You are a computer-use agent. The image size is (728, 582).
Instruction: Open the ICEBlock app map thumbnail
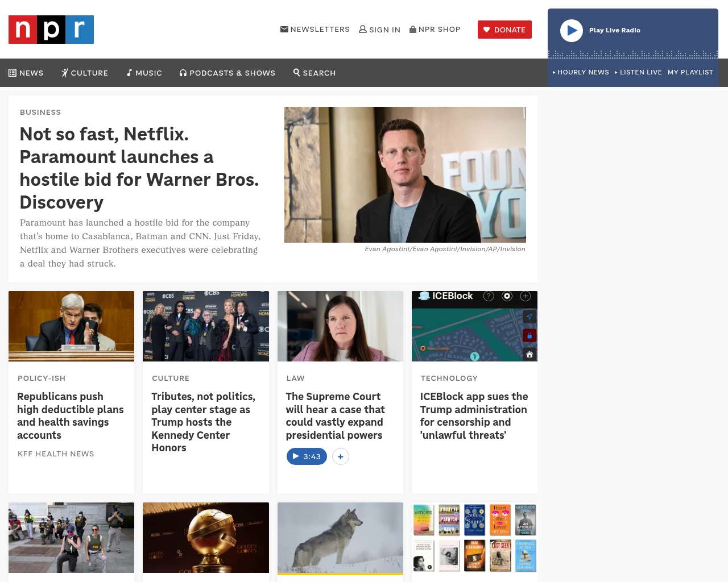point(474,326)
